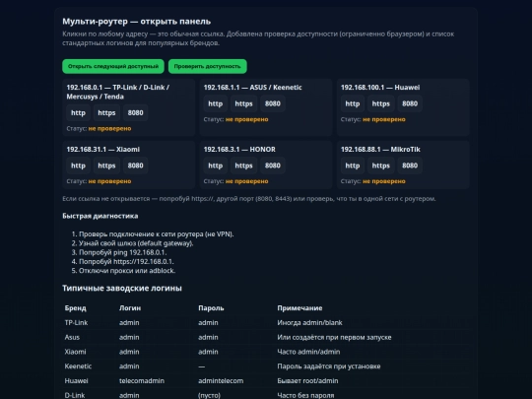Open https link for 192.168.3.1 HONOR

pos(243,166)
